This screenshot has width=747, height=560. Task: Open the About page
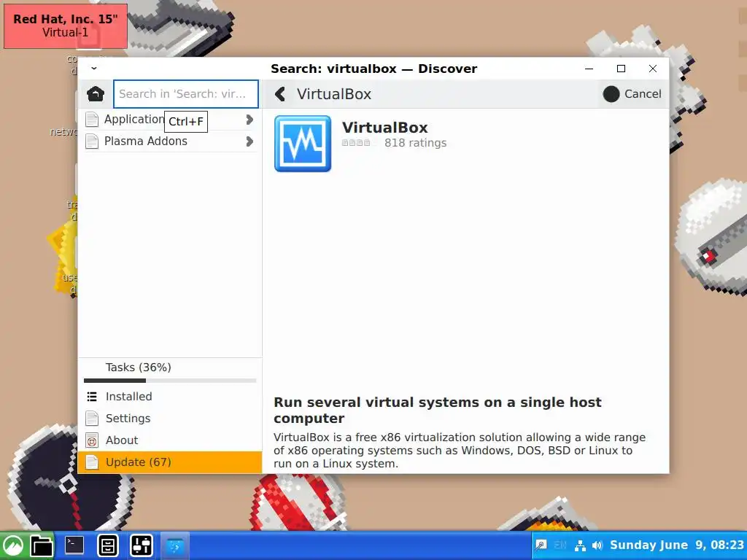(x=169, y=440)
